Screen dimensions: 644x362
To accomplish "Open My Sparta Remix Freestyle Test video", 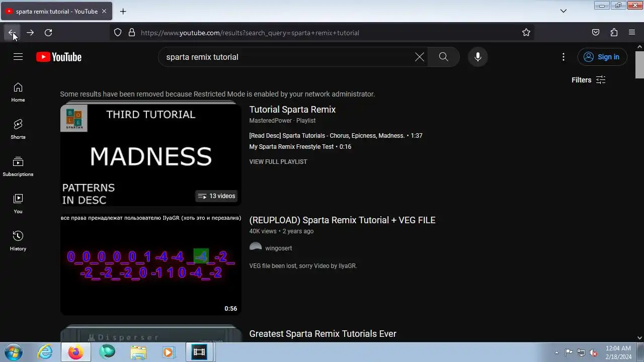I will [x=300, y=147].
